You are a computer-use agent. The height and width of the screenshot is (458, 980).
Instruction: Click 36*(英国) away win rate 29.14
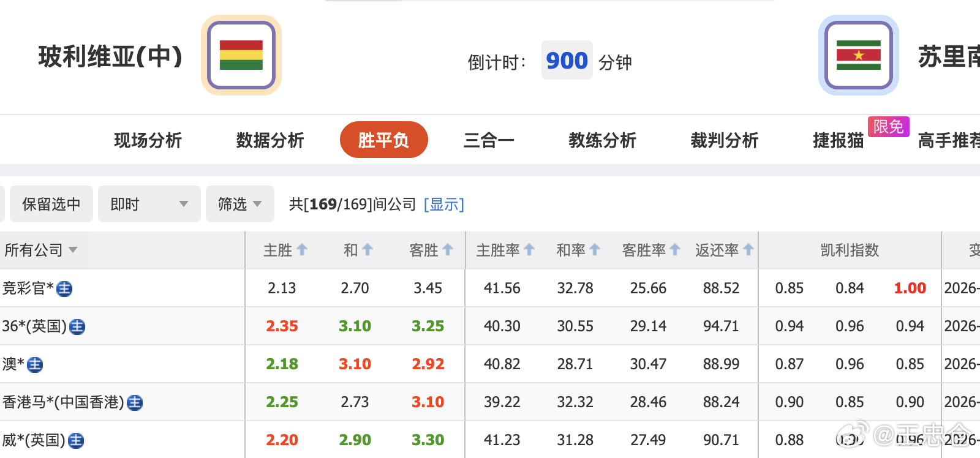(648, 326)
